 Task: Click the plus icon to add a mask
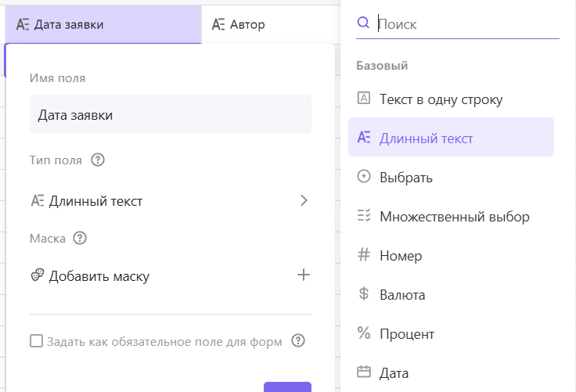click(x=304, y=275)
